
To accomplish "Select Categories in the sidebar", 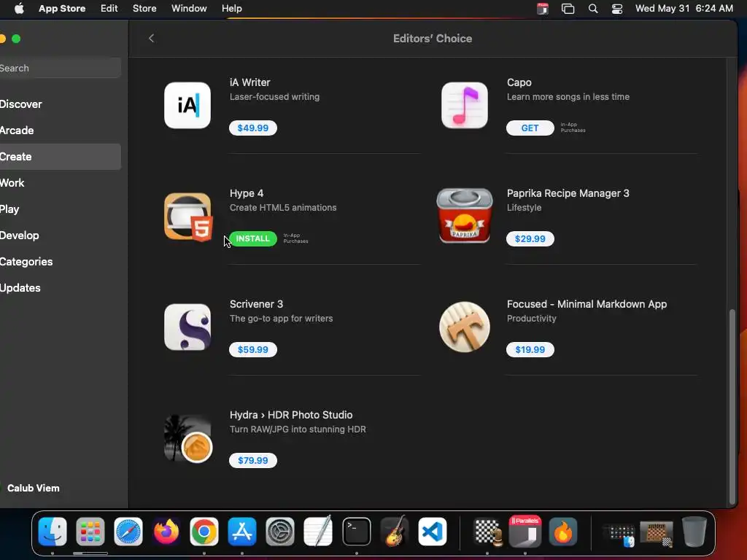I will (60, 262).
